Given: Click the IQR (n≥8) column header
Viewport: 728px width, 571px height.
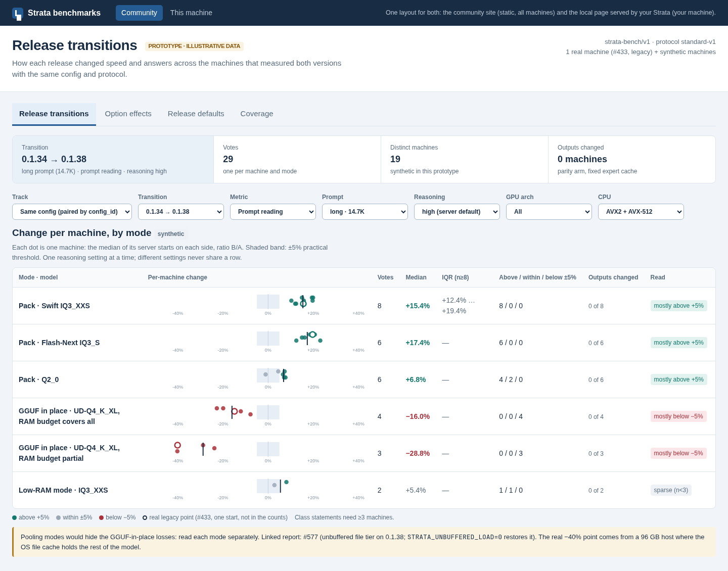Looking at the screenshot, I should (x=456, y=277).
